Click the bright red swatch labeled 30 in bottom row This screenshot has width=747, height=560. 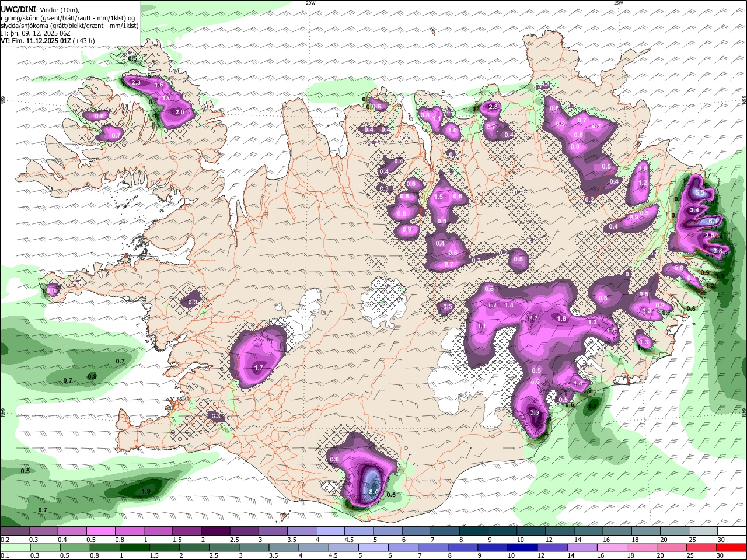pos(732,548)
